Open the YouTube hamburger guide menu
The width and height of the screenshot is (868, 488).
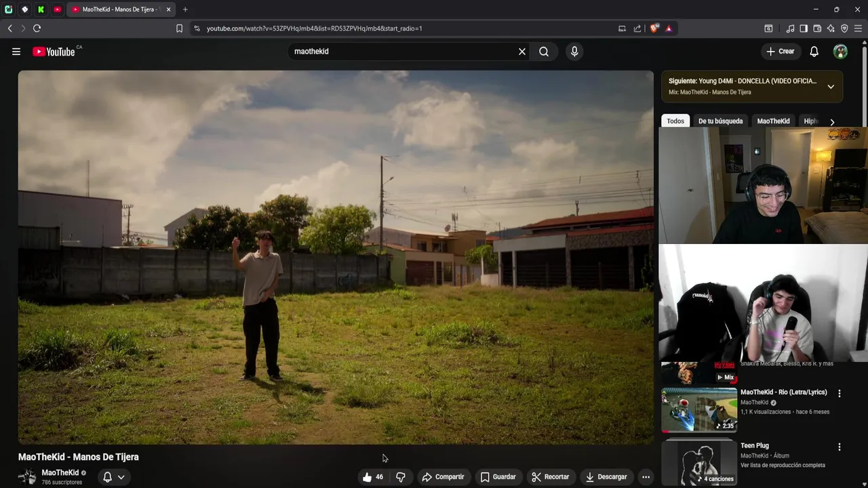(x=16, y=52)
